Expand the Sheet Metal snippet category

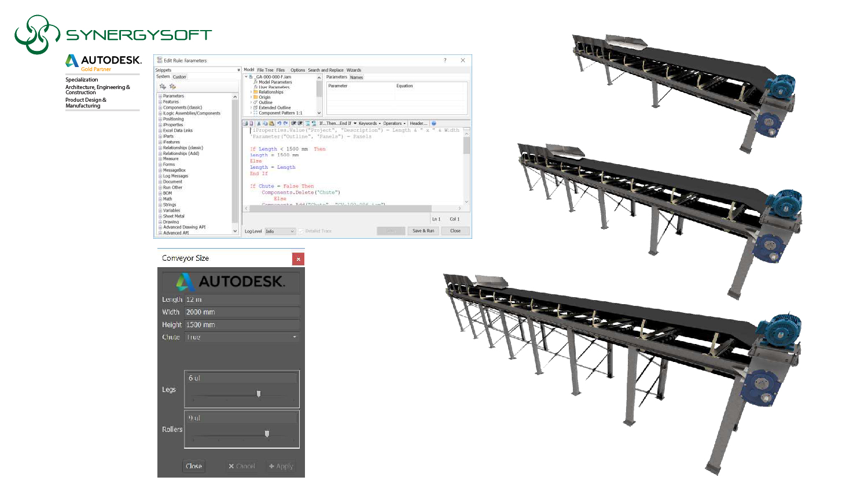(160, 216)
